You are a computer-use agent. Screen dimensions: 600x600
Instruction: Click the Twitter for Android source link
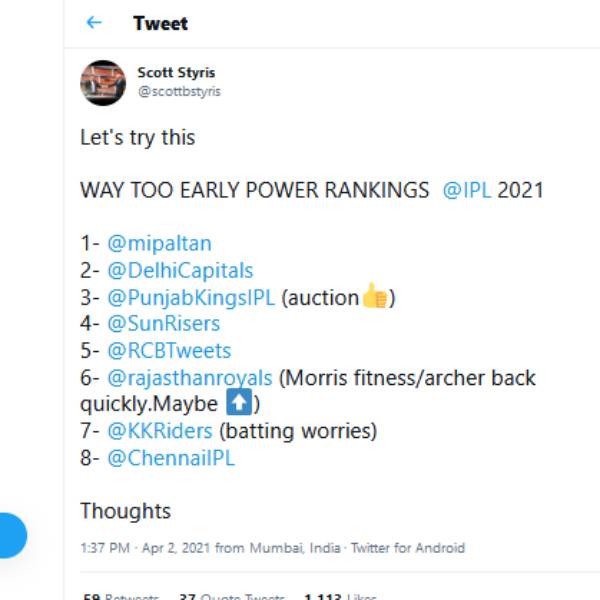[407, 548]
